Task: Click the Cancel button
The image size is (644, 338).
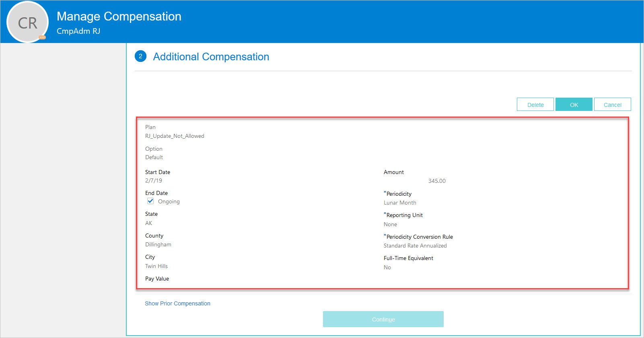Action: pos(612,104)
